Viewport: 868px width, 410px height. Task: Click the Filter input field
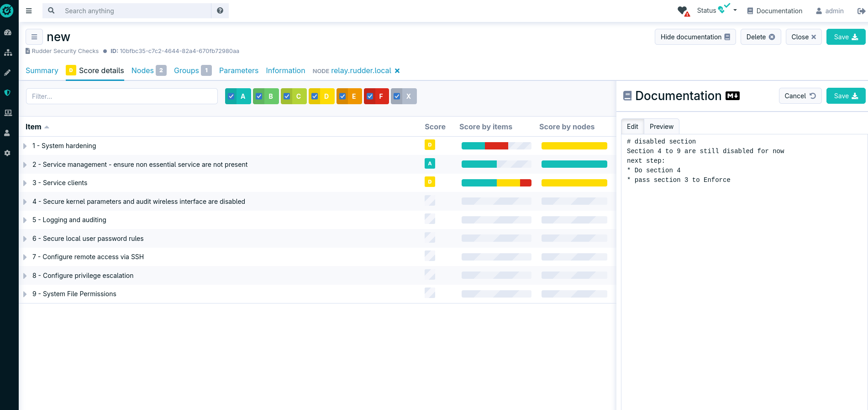(x=121, y=96)
